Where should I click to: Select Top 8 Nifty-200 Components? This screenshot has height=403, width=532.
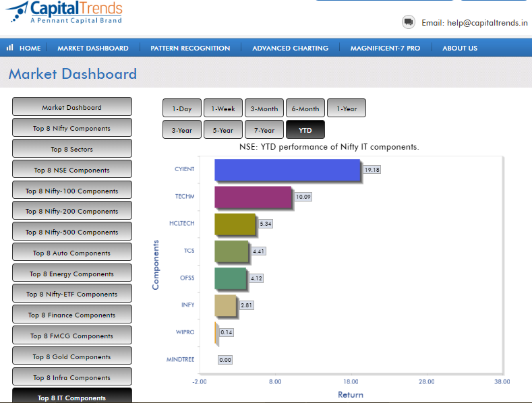click(x=72, y=211)
